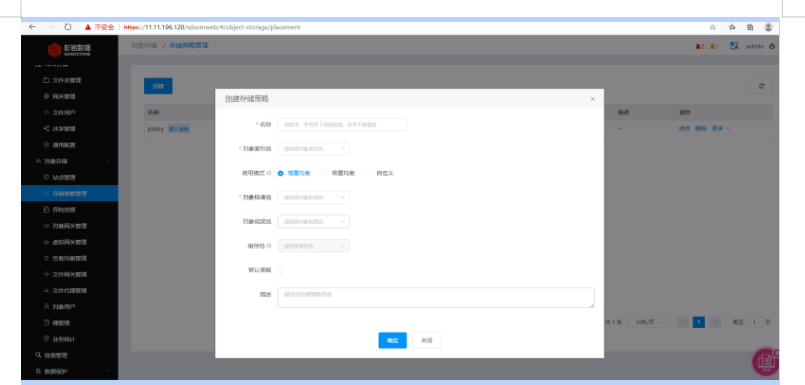Open 站点管理 in the sidebar
The height and width of the screenshot is (385, 805).
pyautogui.click(x=60, y=177)
